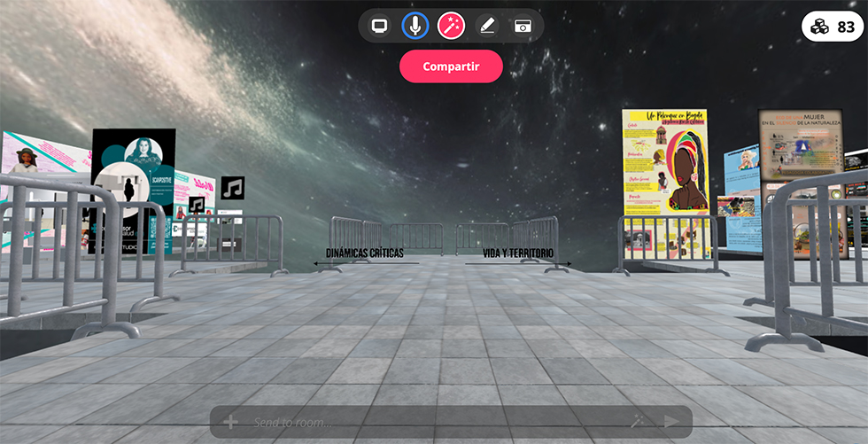
Task: Click the smaller music note audio icon
Action: click(197, 205)
